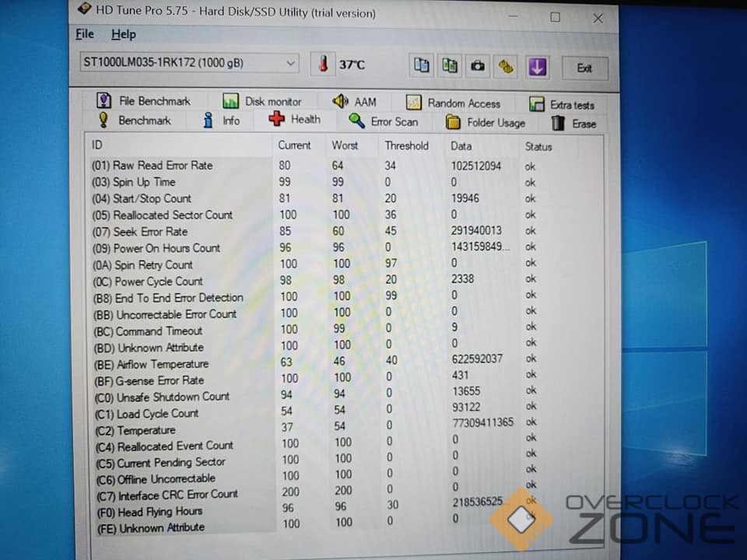Switch to the Extra tests tab
747x560 pixels.
[x=562, y=105]
